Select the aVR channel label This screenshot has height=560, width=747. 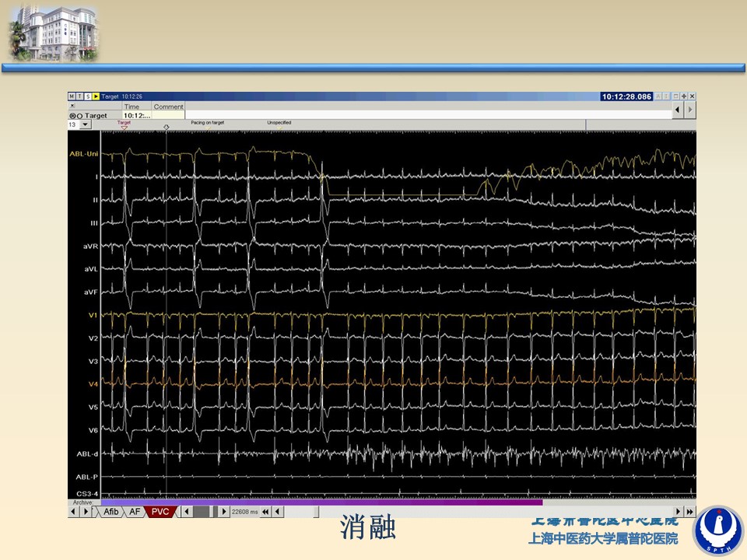click(x=90, y=247)
